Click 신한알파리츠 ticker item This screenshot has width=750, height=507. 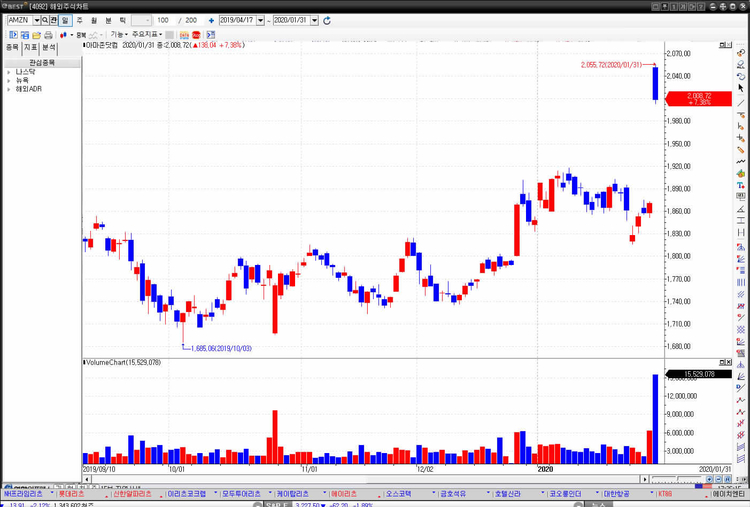pos(132,494)
